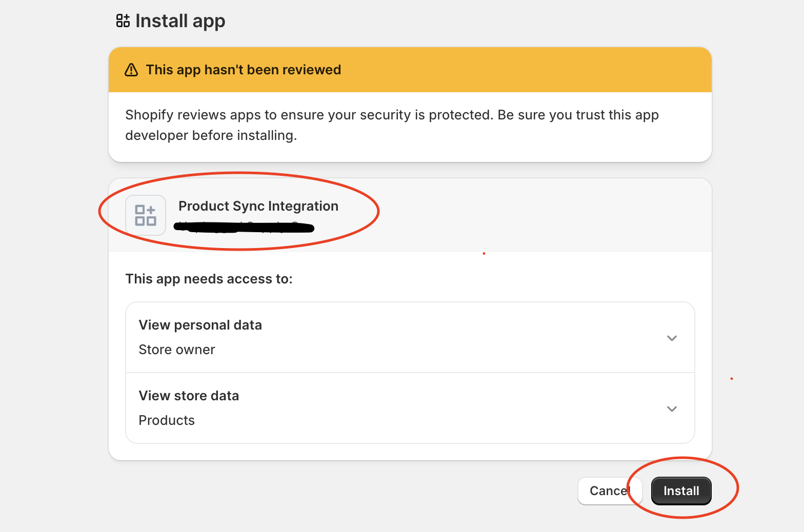The height and width of the screenshot is (532, 804).
Task: Expand the View store data chevron
Action: (x=672, y=409)
